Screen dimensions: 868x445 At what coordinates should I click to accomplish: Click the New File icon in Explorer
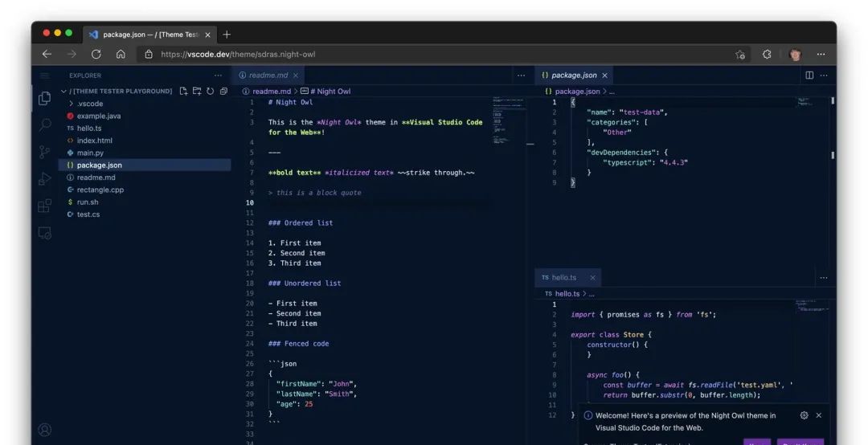pos(183,92)
